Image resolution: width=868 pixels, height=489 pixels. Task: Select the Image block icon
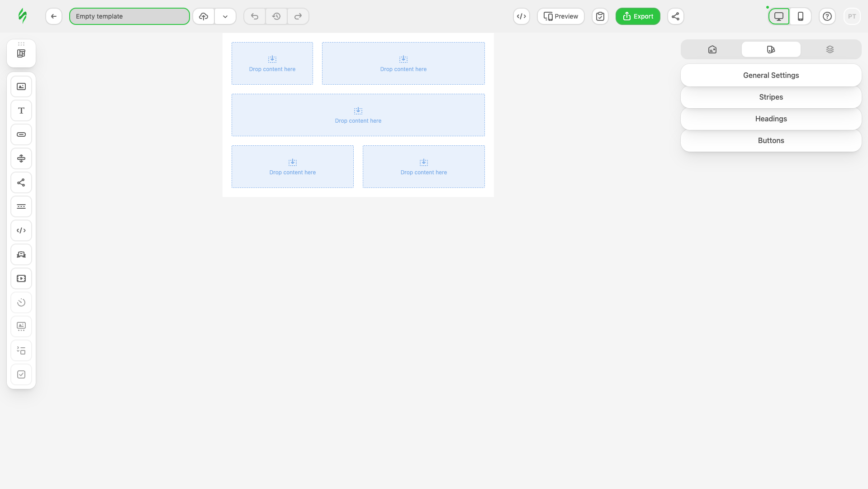[21, 86]
